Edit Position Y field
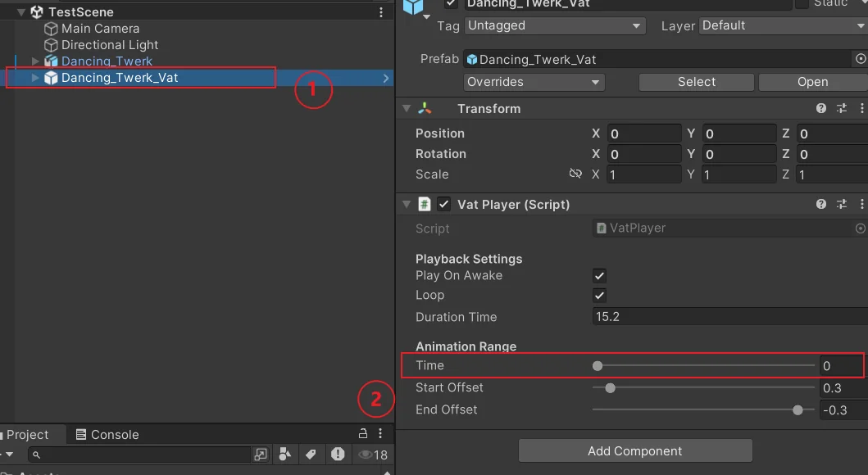 pyautogui.click(x=739, y=133)
